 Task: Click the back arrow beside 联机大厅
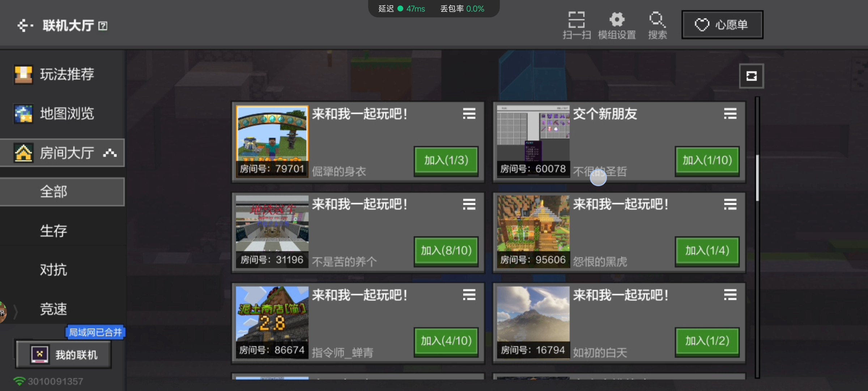(x=24, y=25)
